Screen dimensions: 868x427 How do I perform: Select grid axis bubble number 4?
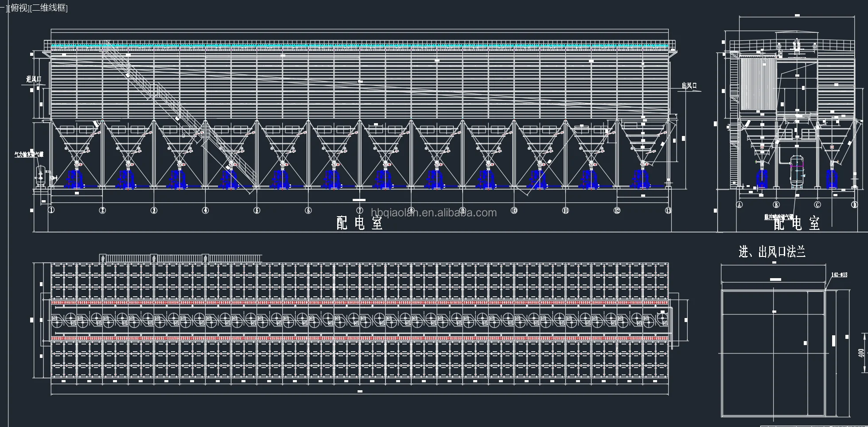click(206, 210)
